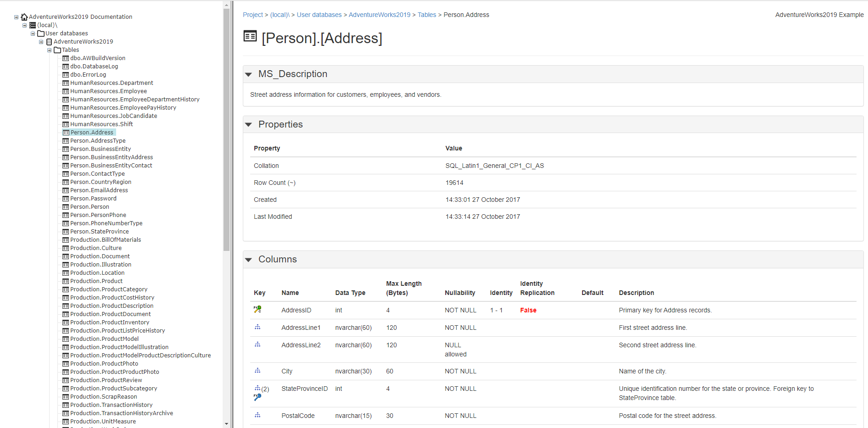Click table icon of dbo.AWBuildVersion

(66, 58)
